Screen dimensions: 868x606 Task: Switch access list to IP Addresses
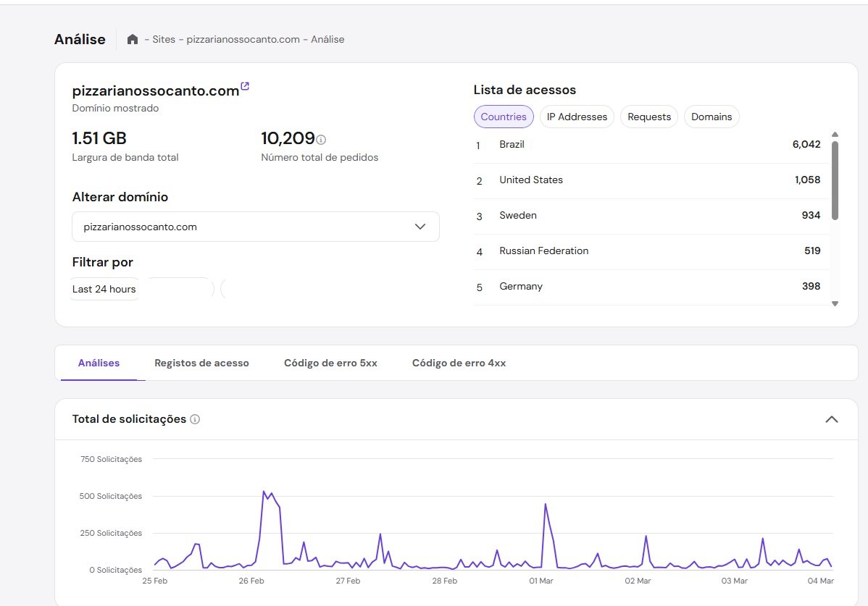point(577,117)
